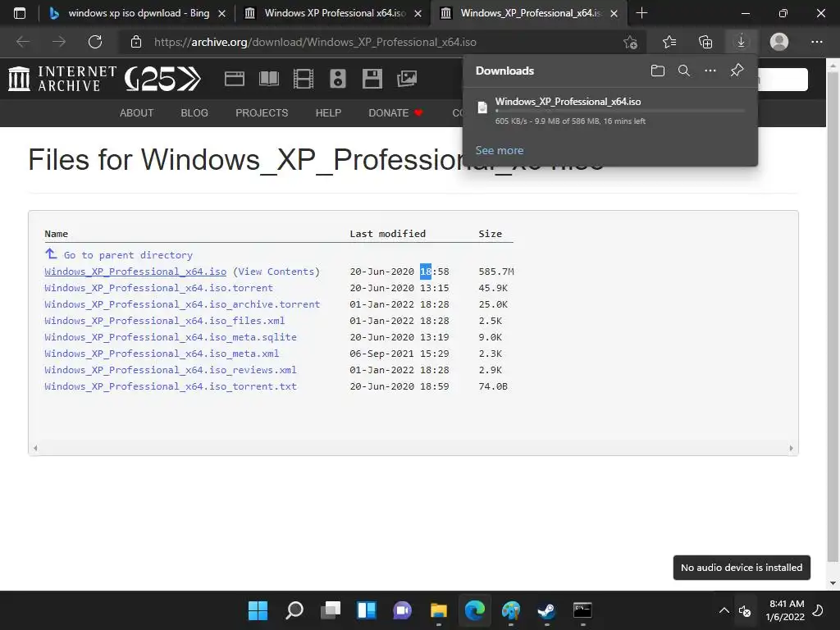840x630 pixels.
Task: Open the tab actions menu icon
Action: click(20, 13)
